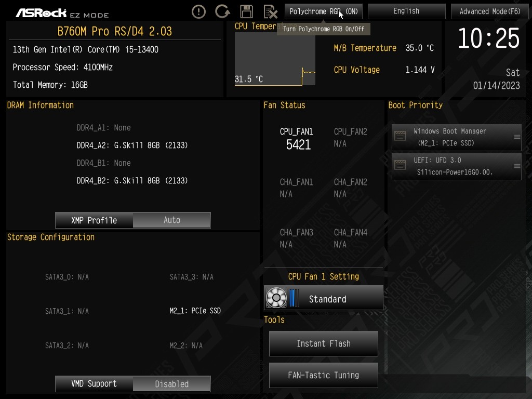Viewport: 532px width, 399px height.
Task: Open the English language selector
Action: point(406,11)
